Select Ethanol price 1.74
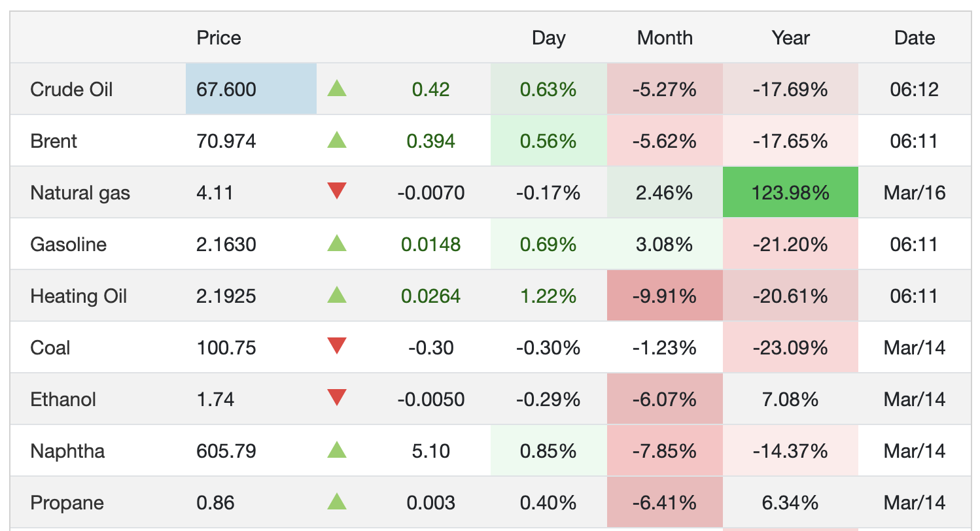The image size is (980, 531). tap(215, 399)
